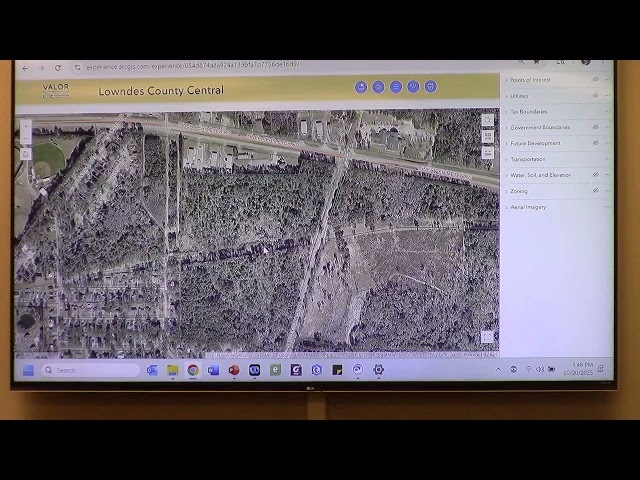This screenshot has height=480, width=640.
Task: Click the VALOR logo link
Action: [x=56, y=90]
